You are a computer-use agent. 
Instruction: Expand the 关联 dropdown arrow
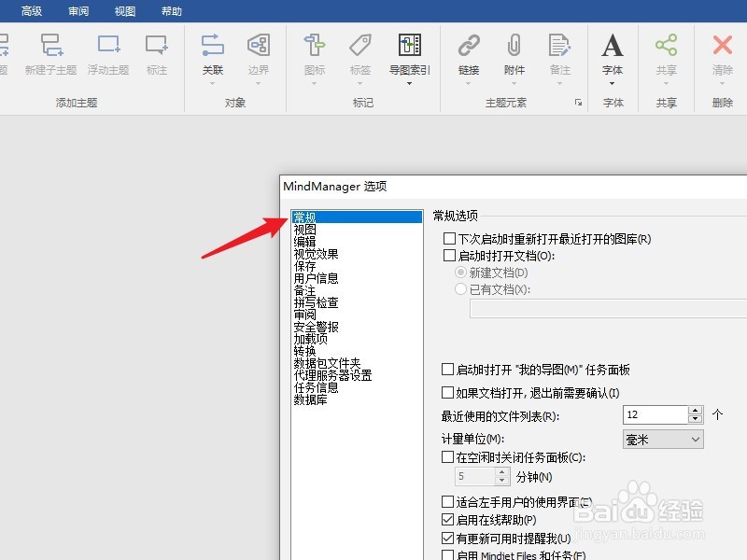(213, 83)
